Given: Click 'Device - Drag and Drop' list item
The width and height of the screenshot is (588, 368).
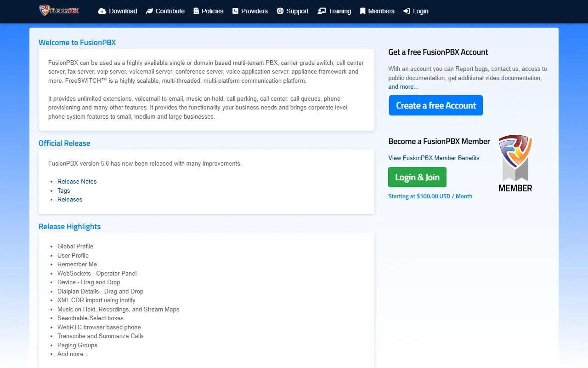Looking at the screenshot, I should [89, 282].
